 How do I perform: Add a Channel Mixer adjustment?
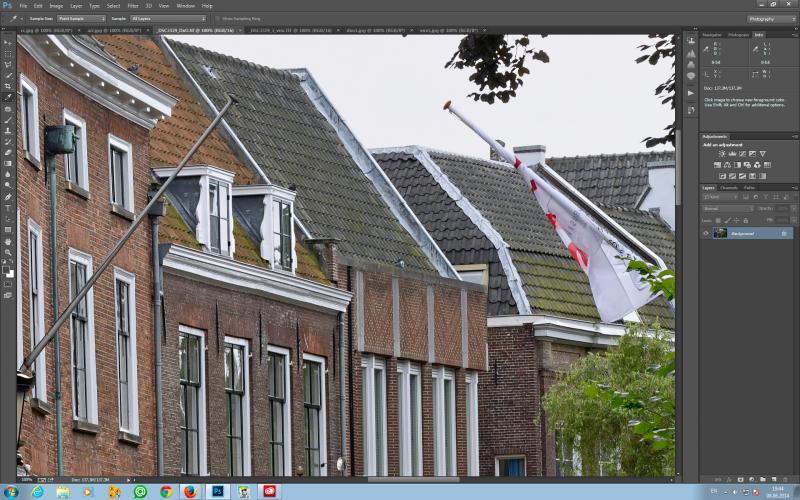[x=757, y=165]
